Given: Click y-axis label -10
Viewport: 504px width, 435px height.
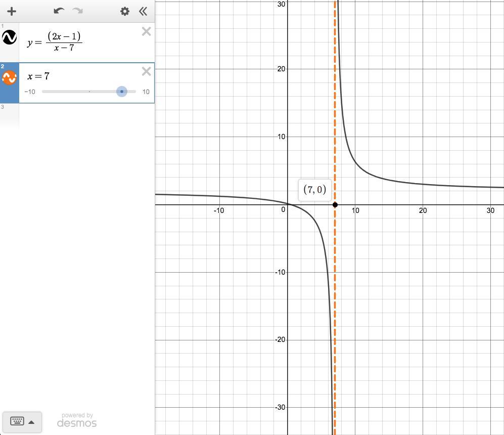Looking at the screenshot, I should pos(280,272).
